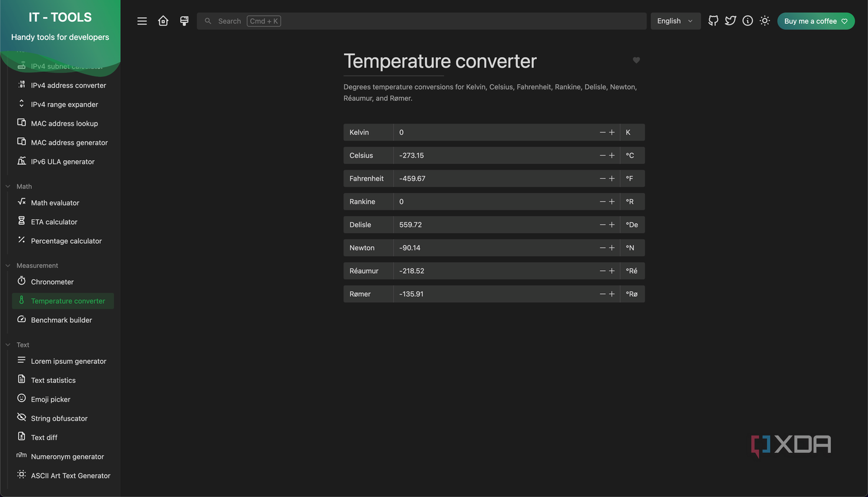Click the Percentage calculator percent icon
The image size is (868, 497).
click(x=22, y=240)
